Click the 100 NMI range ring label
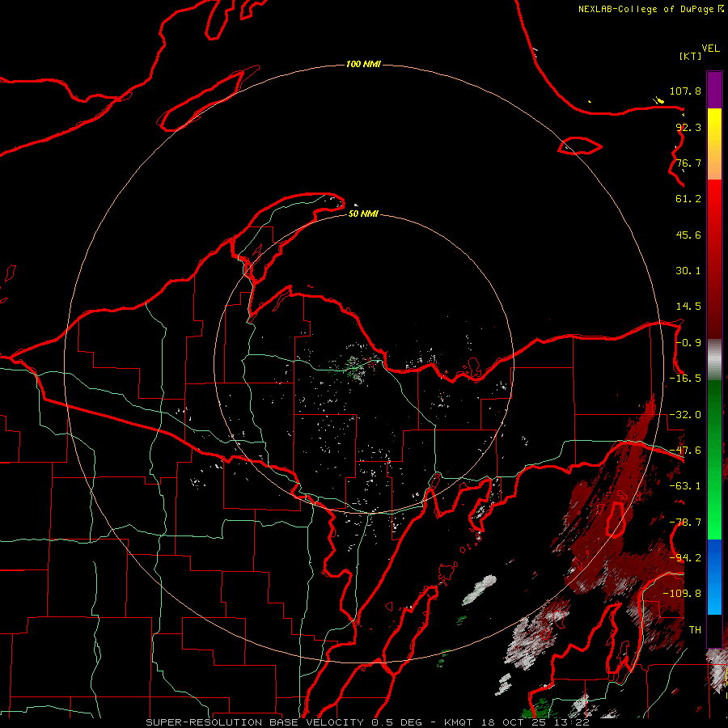This screenshot has width=728, height=728. (x=363, y=64)
